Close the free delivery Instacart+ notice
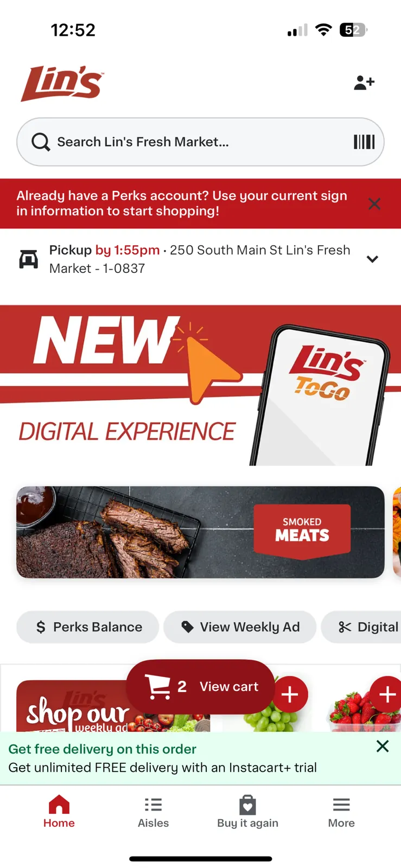401x868 pixels. pos(383,746)
